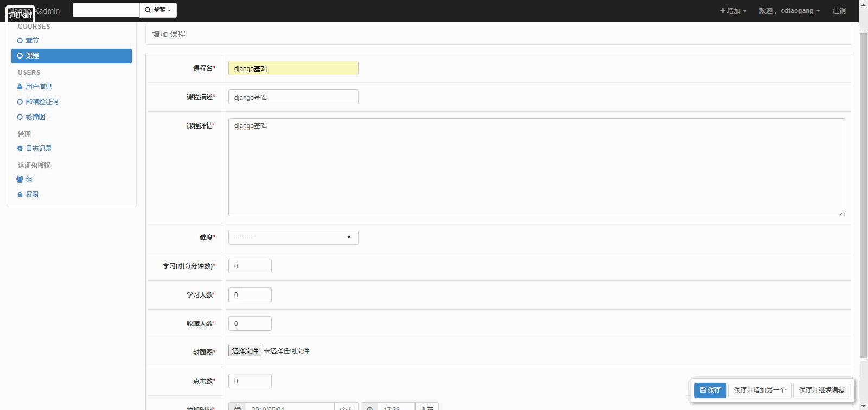Click the 学习人数 number field
Image resolution: width=868 pixels, height=410 pixels.
(x=250, y=295)
